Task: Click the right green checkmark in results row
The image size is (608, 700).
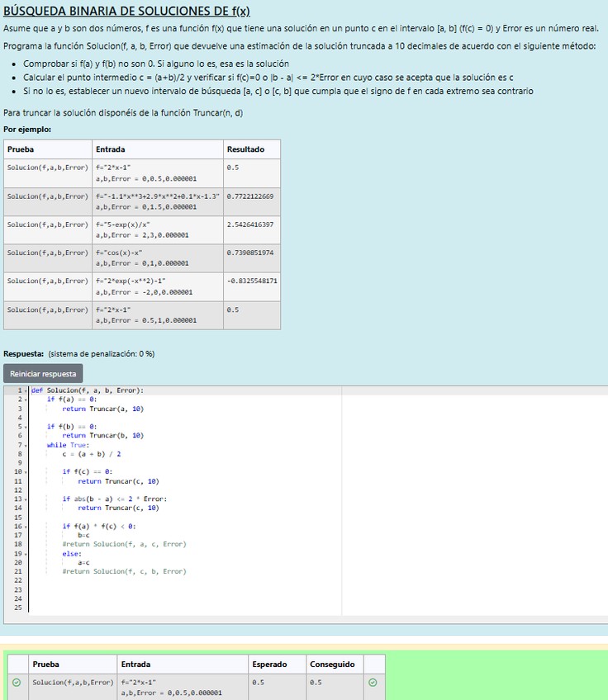Action: tap(373, 683)
